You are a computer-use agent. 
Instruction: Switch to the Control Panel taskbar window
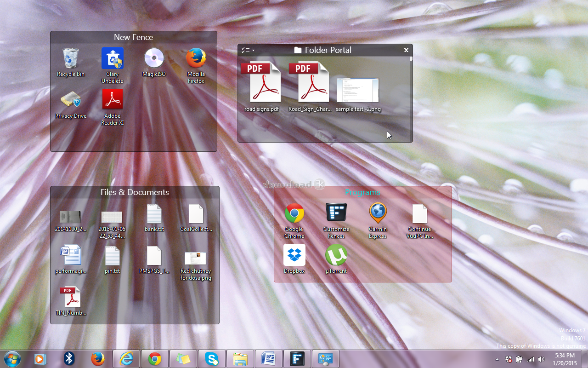tap(326, 359)
